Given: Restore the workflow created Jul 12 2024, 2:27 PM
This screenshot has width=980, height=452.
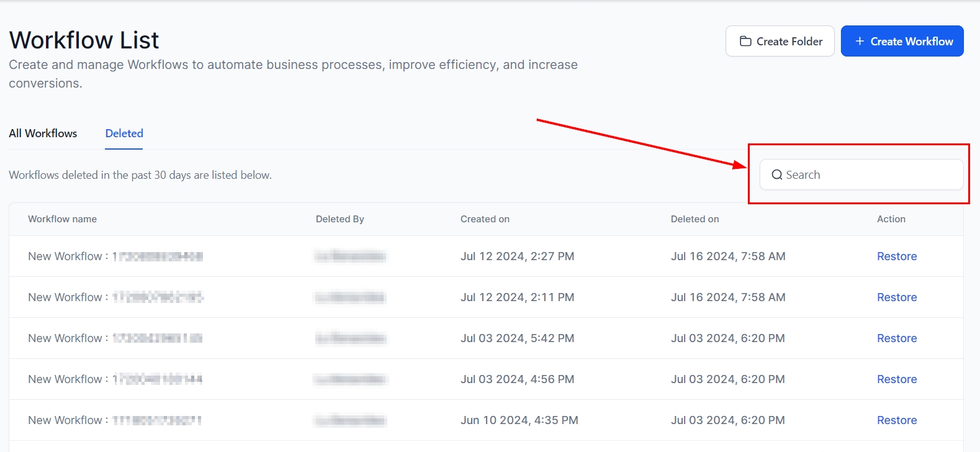Looking at the screenshot, I should pos(896,256).
